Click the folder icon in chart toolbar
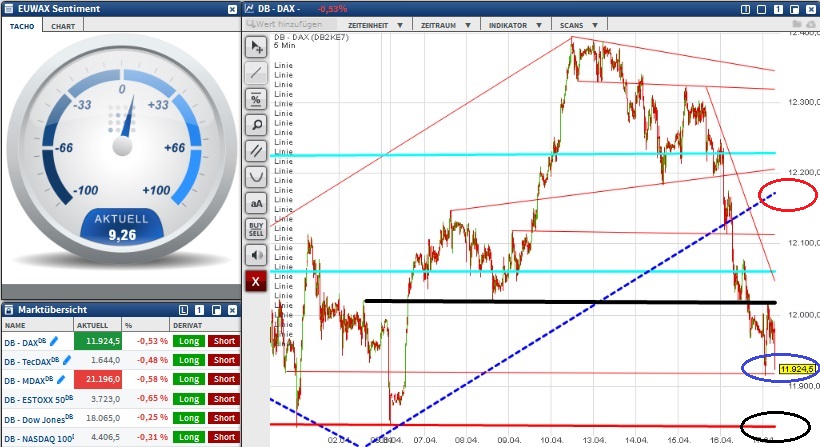Image resolution: width=820 pixels, height=447 pixels. click(x=797, y=24)
